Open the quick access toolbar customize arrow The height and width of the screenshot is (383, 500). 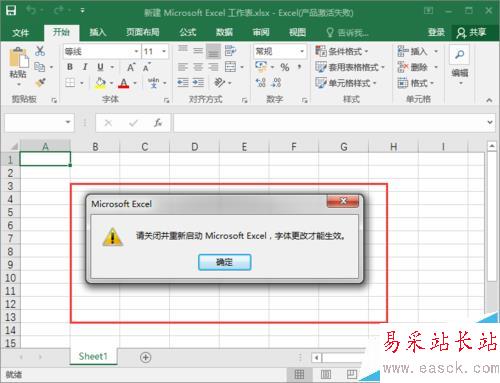(82, 11)
